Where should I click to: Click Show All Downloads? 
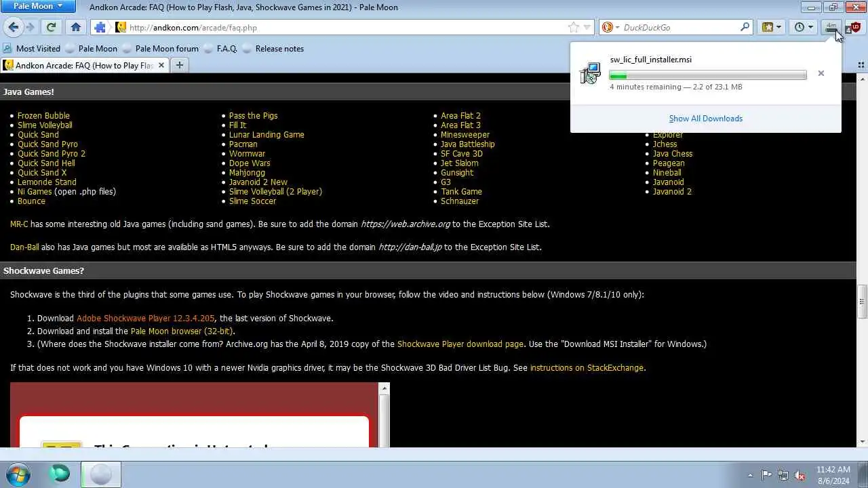point(705,119)
